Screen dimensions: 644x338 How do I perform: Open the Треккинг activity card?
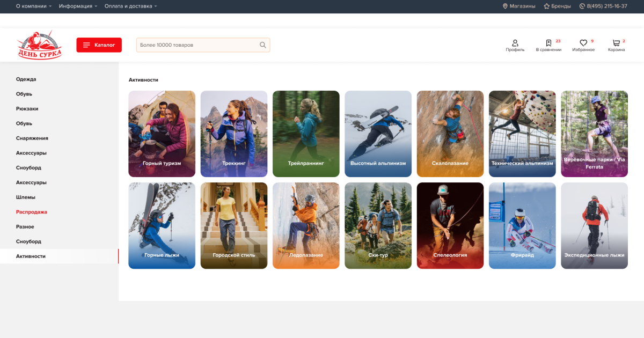[234, 134]
